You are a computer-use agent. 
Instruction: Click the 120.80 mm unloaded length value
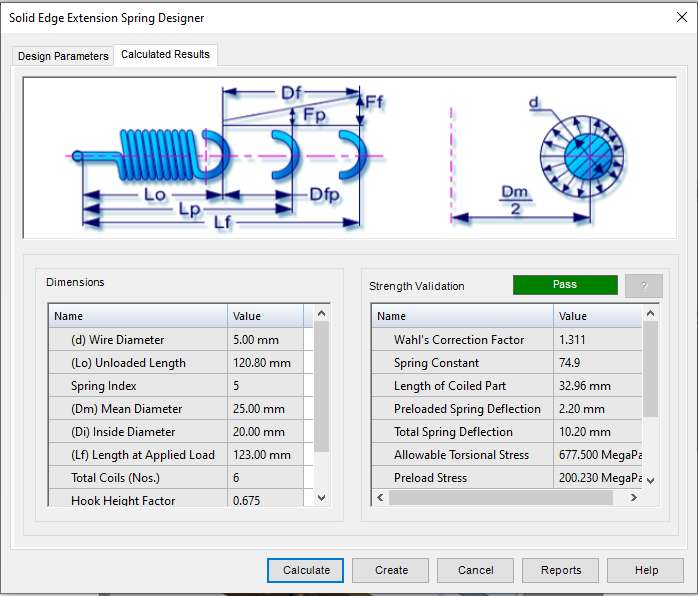[262, 363]
